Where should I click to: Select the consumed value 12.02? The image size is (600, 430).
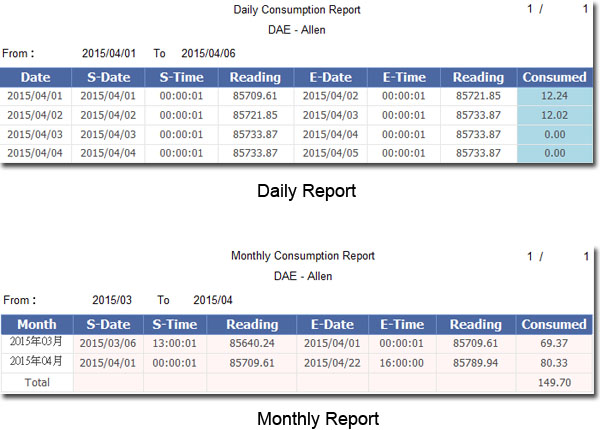coord(554,115)
